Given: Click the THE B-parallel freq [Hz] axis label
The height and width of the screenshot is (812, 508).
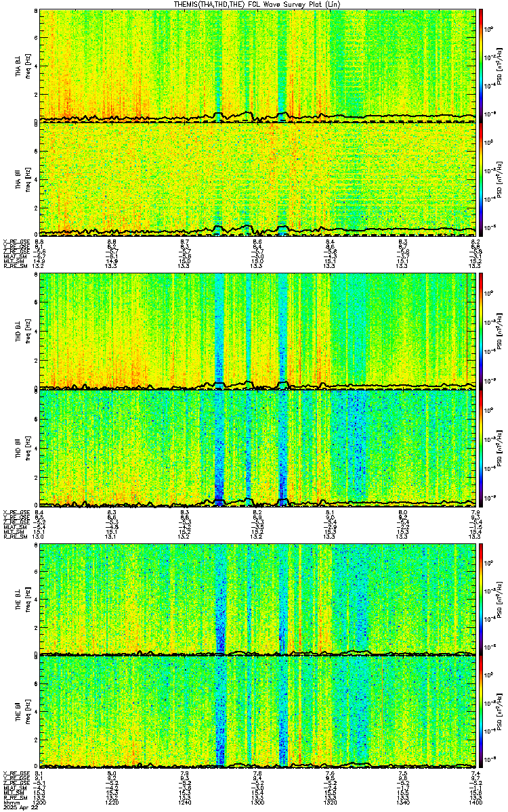Looking at the screenshot, I should click(x=28, y=712).
